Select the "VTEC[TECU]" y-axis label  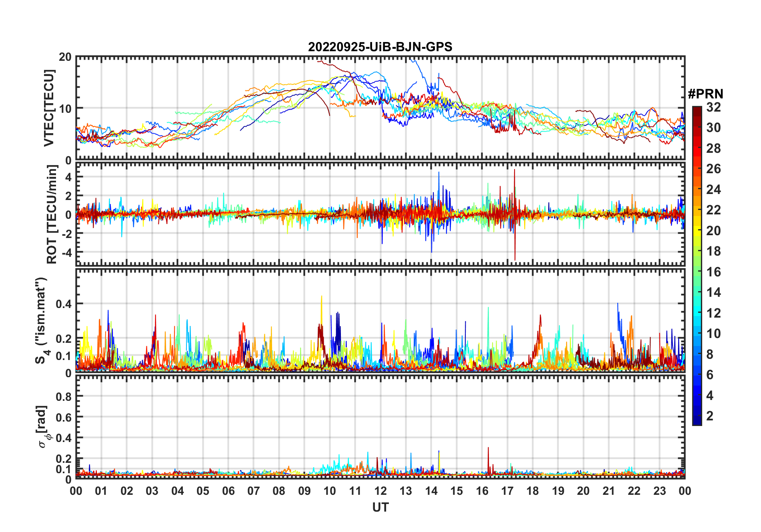coord(49,108)
